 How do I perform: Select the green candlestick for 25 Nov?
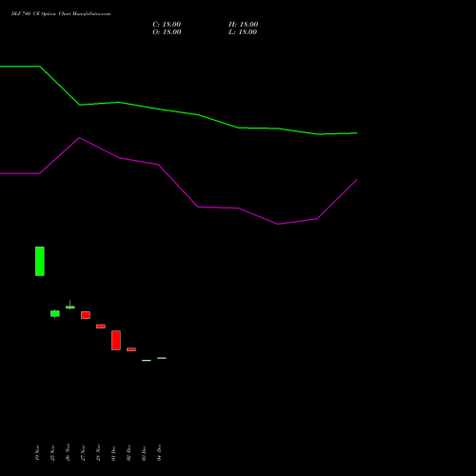55,313
